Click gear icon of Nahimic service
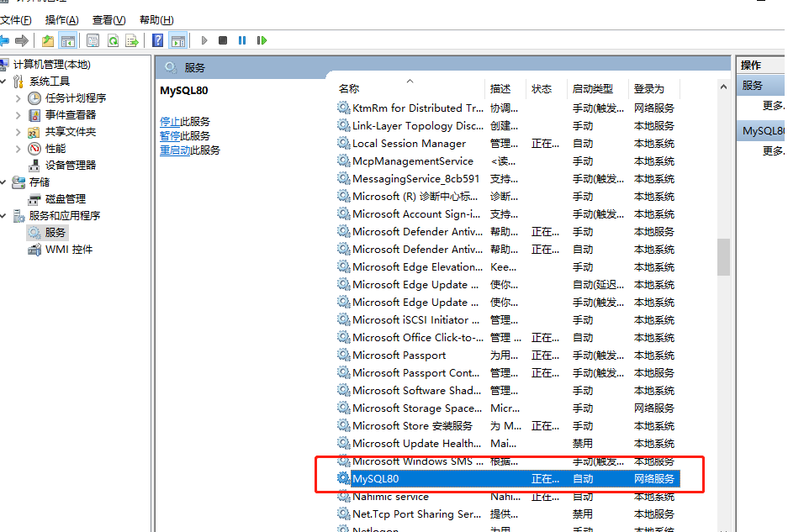This screenshot has height=532, width=788. 343,497
